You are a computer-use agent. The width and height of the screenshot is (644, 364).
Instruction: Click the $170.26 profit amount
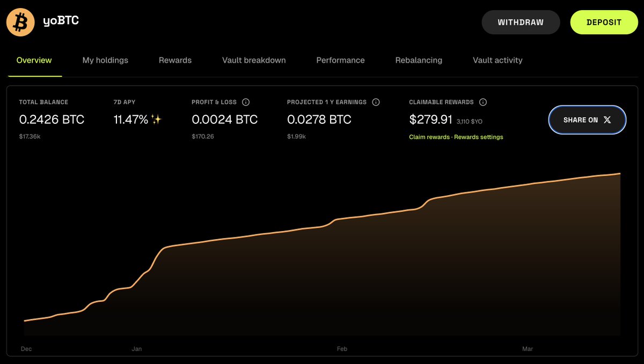[x=203, y=137]
